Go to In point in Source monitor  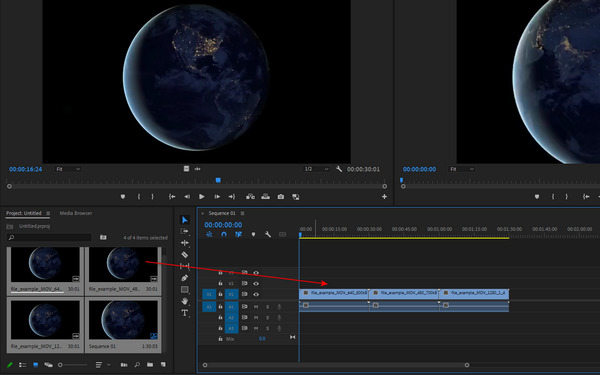pyautogui.click(x=172, y=197)
